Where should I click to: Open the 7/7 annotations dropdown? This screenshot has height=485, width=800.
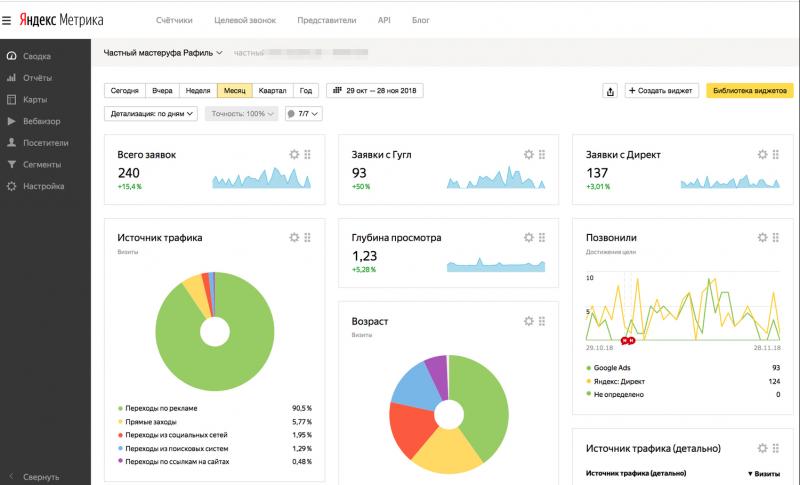304,114
